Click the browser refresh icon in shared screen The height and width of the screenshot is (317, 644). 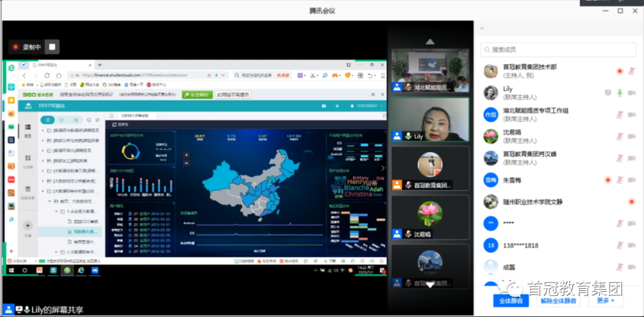(47, 76)
